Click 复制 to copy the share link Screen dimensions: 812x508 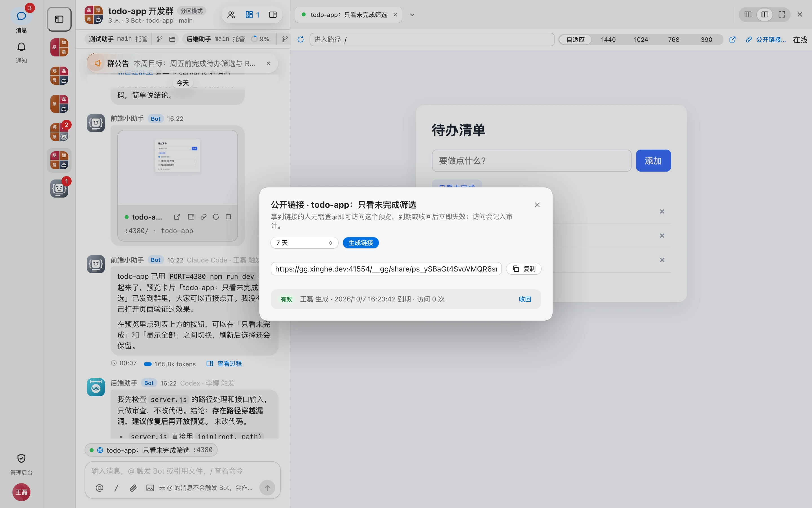tap(524, 269)
